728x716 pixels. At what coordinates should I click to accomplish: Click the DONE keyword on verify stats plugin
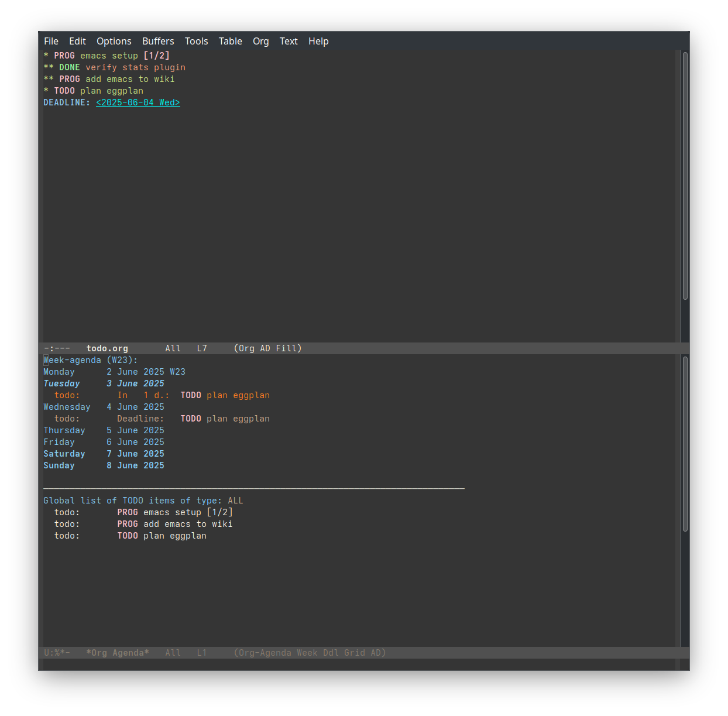click(x=69, y=67)
